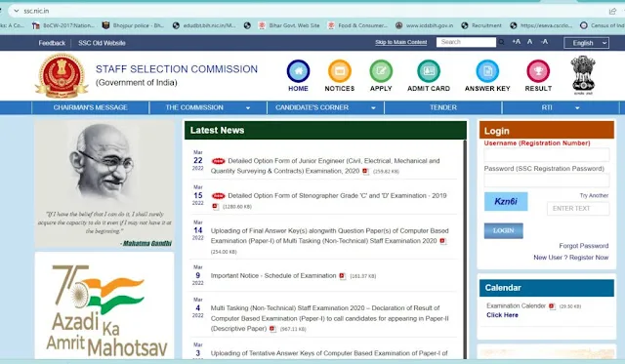Click the Kzn6i captcha image
This screenshot has width=625, height=364.
[x=506, y=201]
